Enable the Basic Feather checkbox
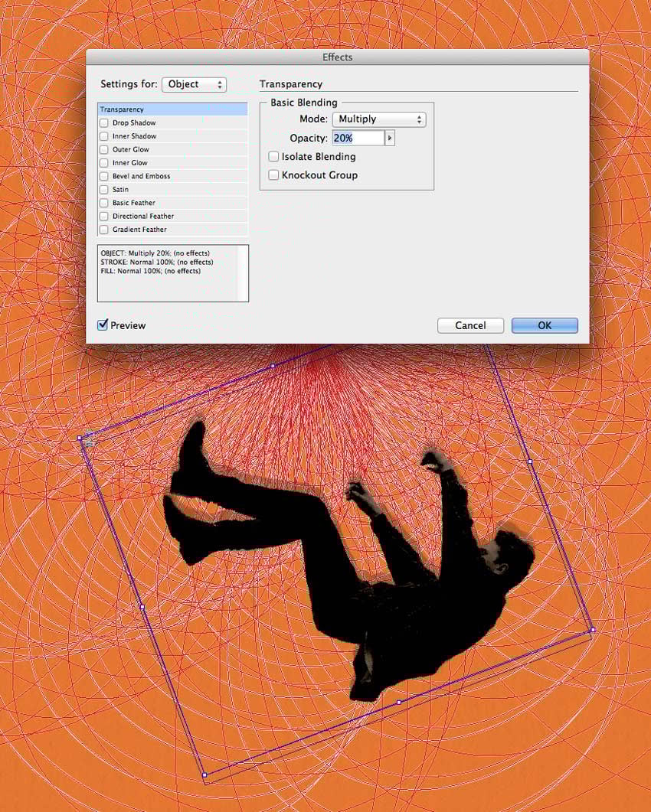The width and height of the screenshot is (651, 812). pyautogui.click(x=104, y=203)
